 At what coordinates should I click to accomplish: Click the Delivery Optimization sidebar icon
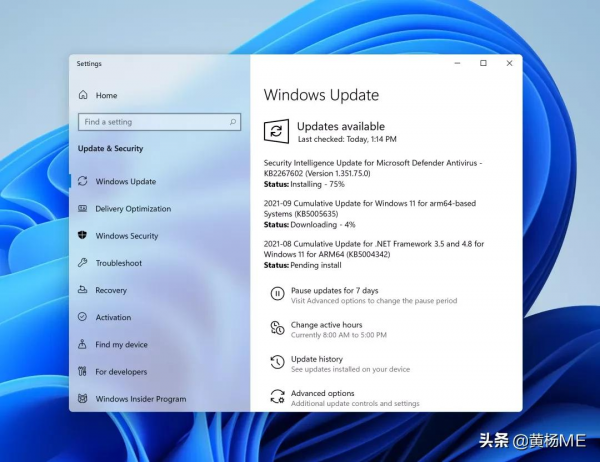[x=83, y=208]
